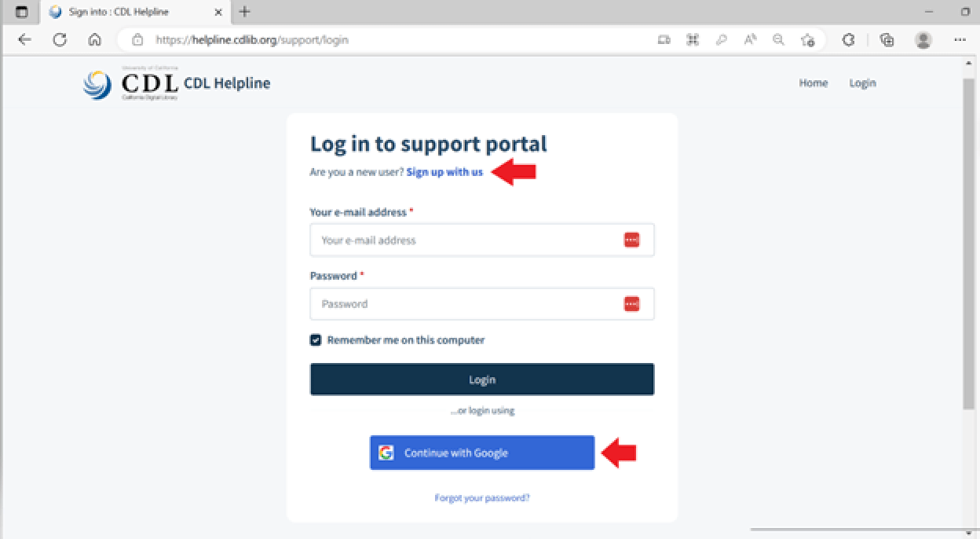
Task: Reload the page with the refresh icon
Action: tap(60, 39)
